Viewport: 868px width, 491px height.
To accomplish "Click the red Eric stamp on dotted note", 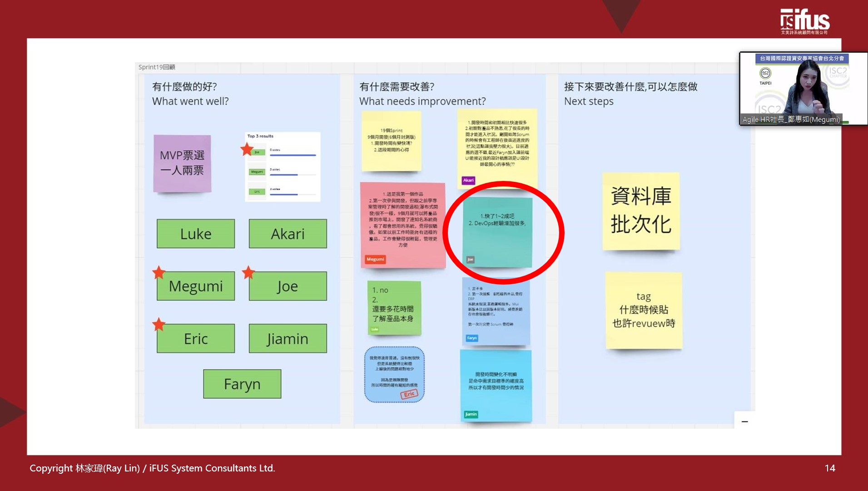I will point(409,394).
